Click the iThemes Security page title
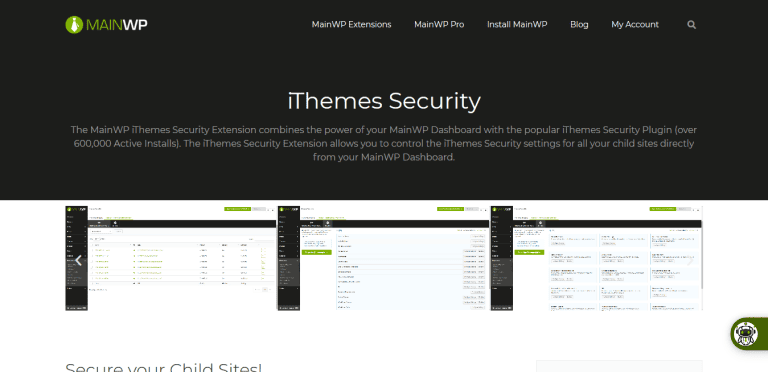The height and width of the screenshot is (372, 768). (384, 101)
